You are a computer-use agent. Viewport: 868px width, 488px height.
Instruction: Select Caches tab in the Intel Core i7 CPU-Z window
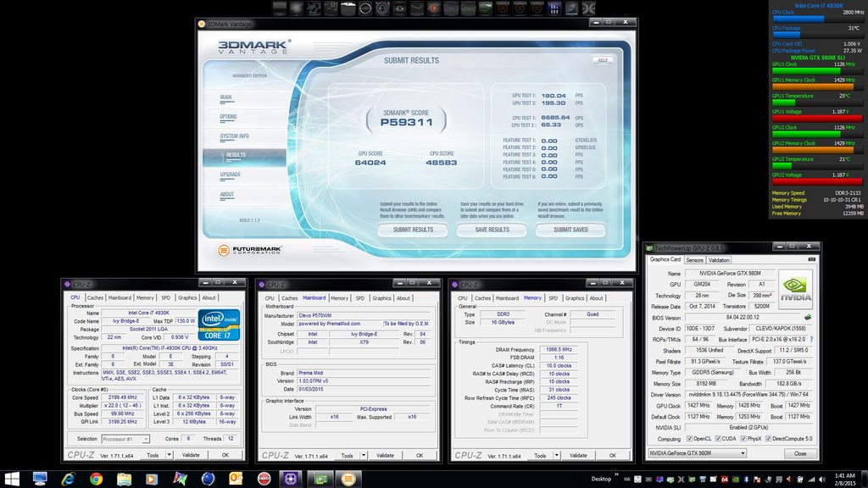tap(95, 297)
